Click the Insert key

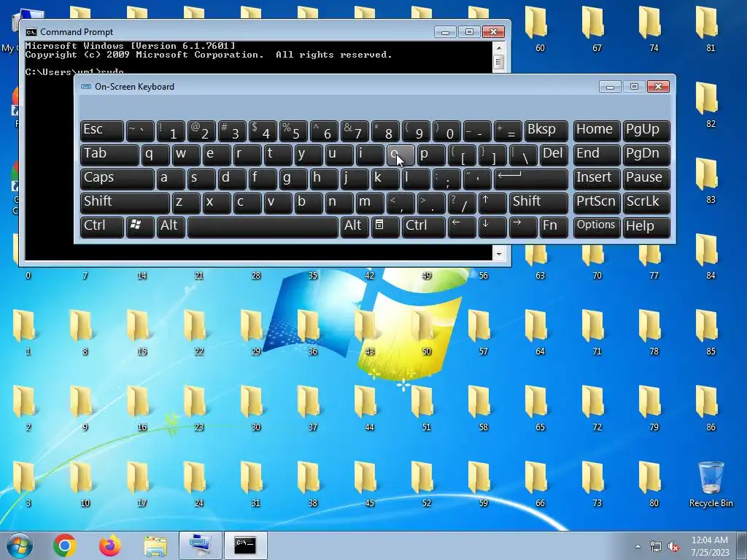pyautogui.click(x=597, y=178)
